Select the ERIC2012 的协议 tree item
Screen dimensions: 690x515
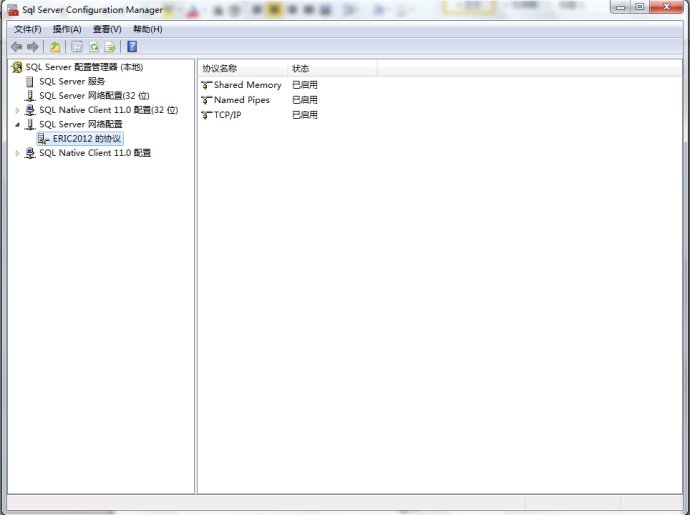point(86,139)
